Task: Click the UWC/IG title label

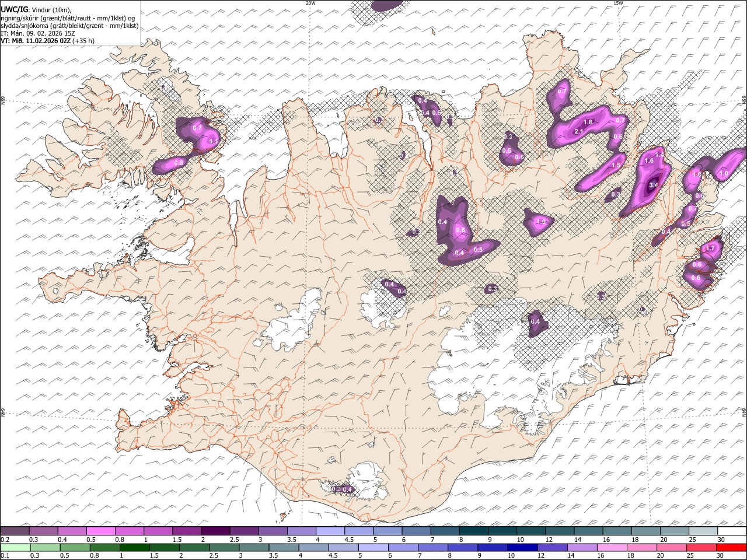Action: 14,9
